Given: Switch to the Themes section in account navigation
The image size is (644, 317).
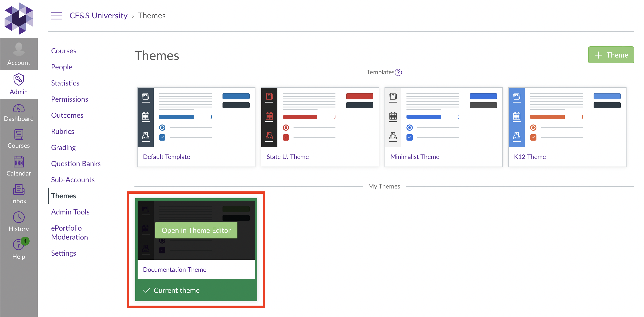Looking at the screenshot, I should 63,196.
